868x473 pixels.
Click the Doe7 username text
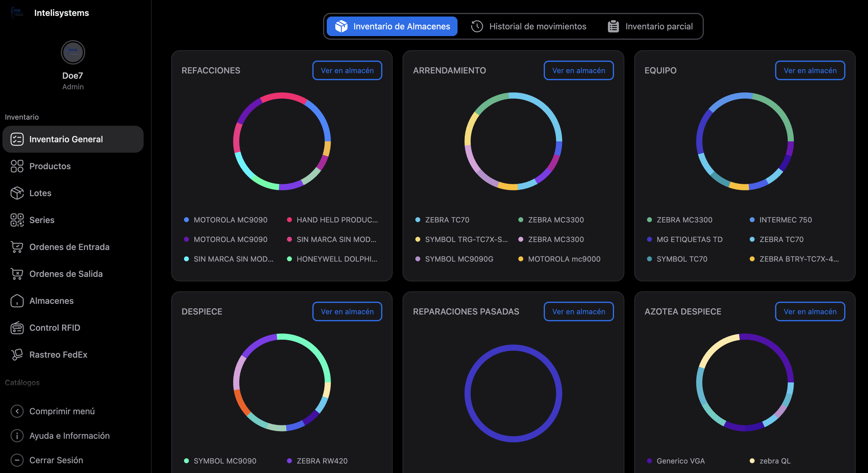coord(73,76)
